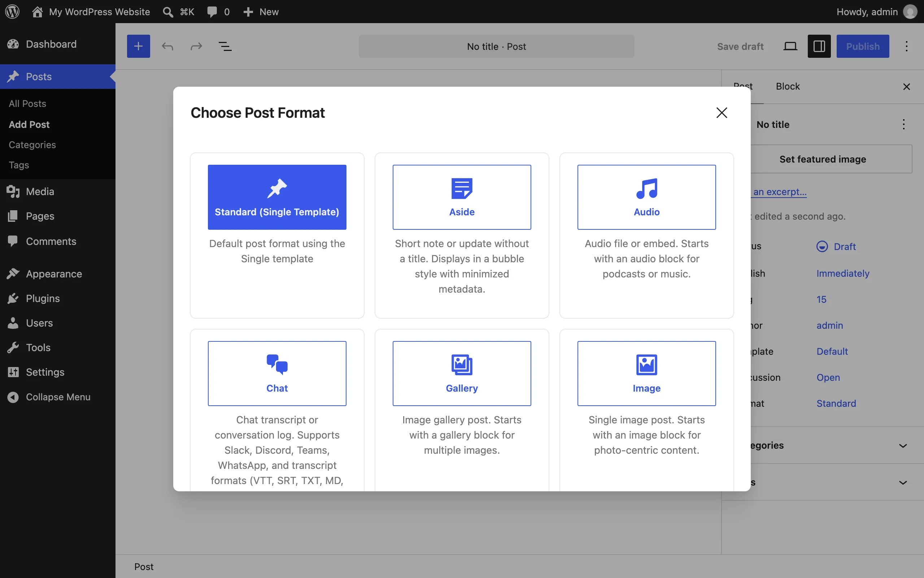Change the Immediately publish date
This screenshot has height=578, width=924.
tap(843, 273)
